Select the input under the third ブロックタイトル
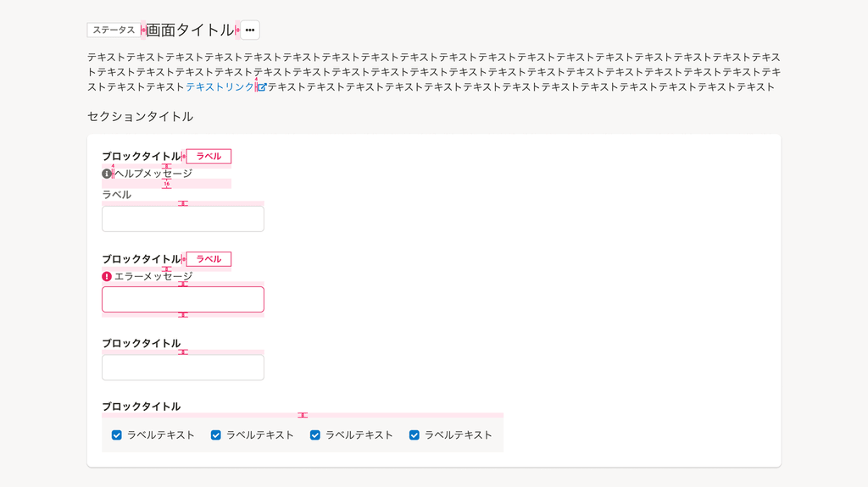Viewport: 868px width, 487px height. pos(183,368)
